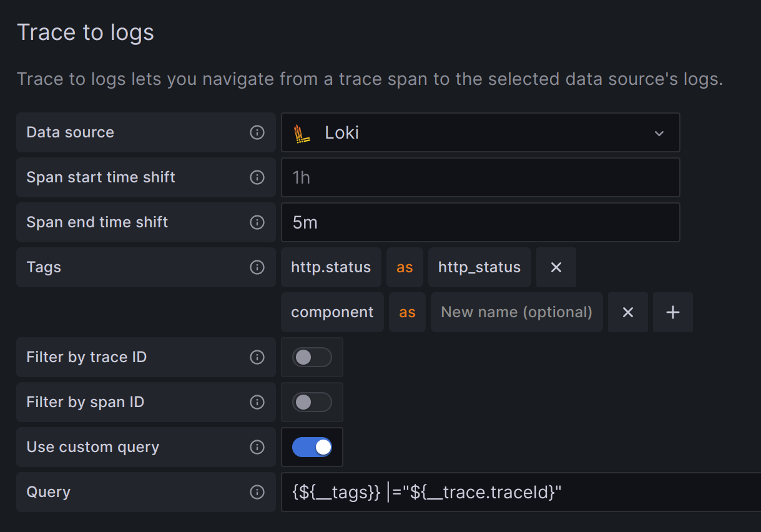Image resolution: width=761 pixels, height=532 pixels.
Task: Enable the Filter by trace ID toggle
Action: click(x=312, y=357)
